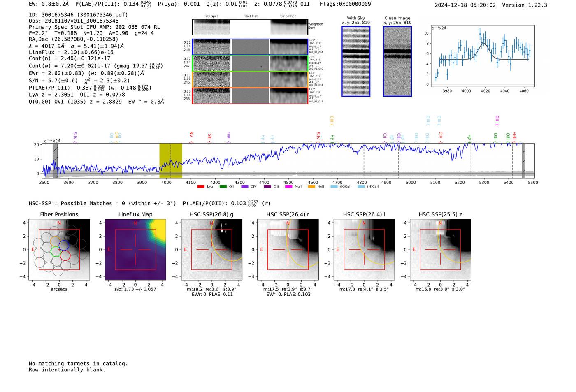Click the 's/b: 1.73 +/- 0.057' caption
Viewport: 576px width, 392px height.
point(135,289)
